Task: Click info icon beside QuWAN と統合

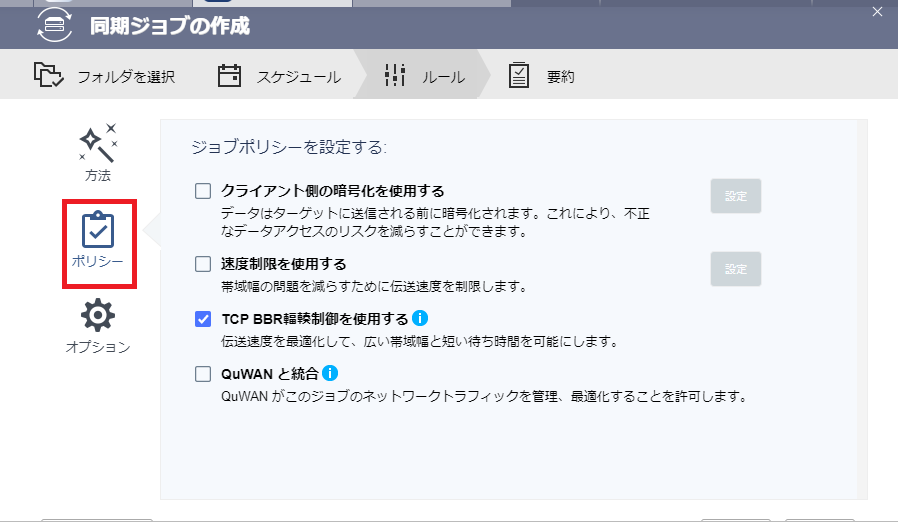Action: click(x=329, y=373)
